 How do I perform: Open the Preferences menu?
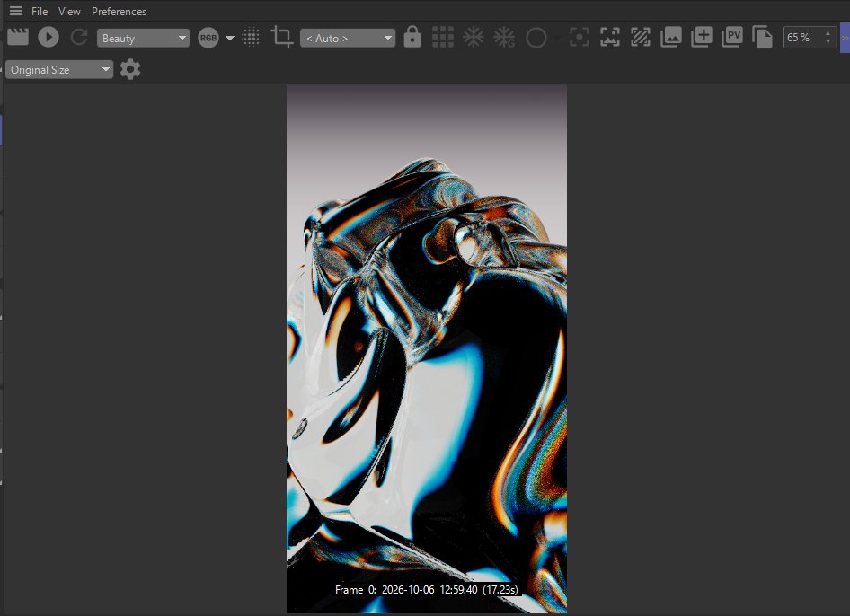pos(119,12)
